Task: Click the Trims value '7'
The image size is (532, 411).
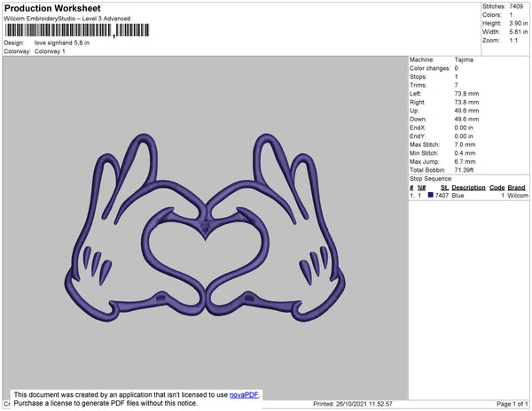Action: pos(456,85)
